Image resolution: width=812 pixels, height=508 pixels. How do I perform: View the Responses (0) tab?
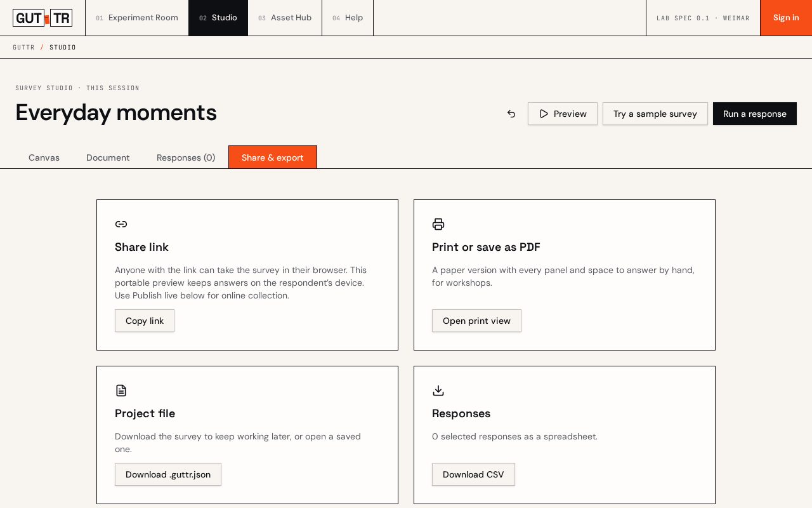186,157
